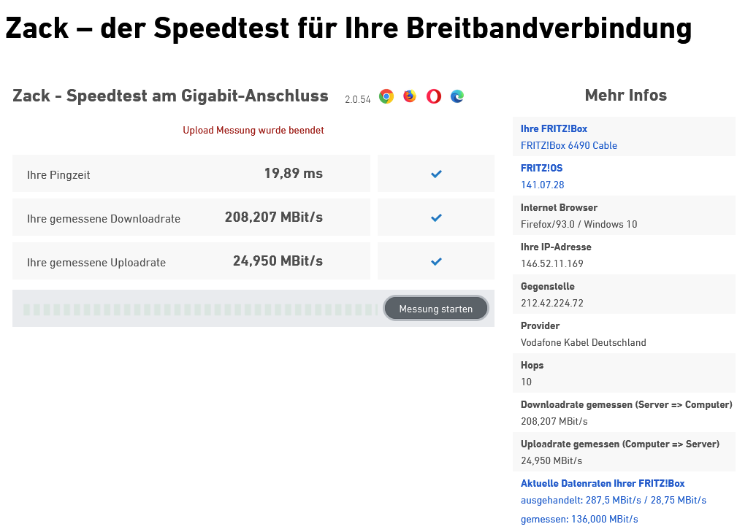Screen dimensions: 756x532
Task: Open the 141.07.28 version link
Action: (542, 185)
